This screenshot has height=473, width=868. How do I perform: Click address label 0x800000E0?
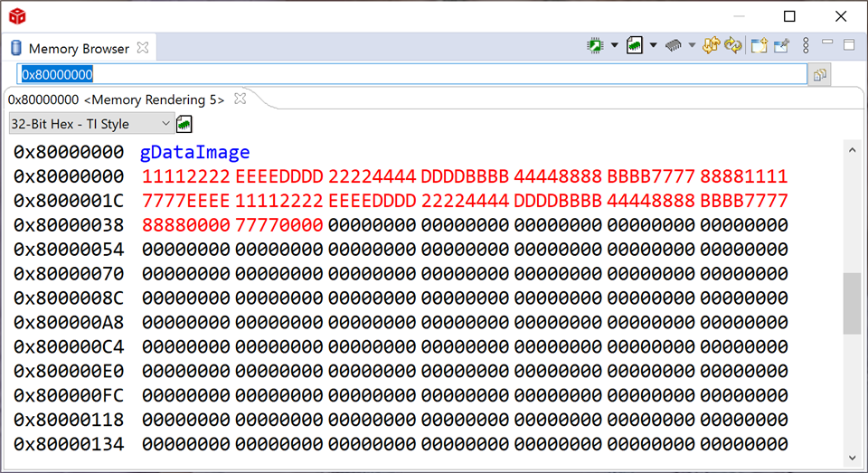pyautogui.click(x=69, y=371)
